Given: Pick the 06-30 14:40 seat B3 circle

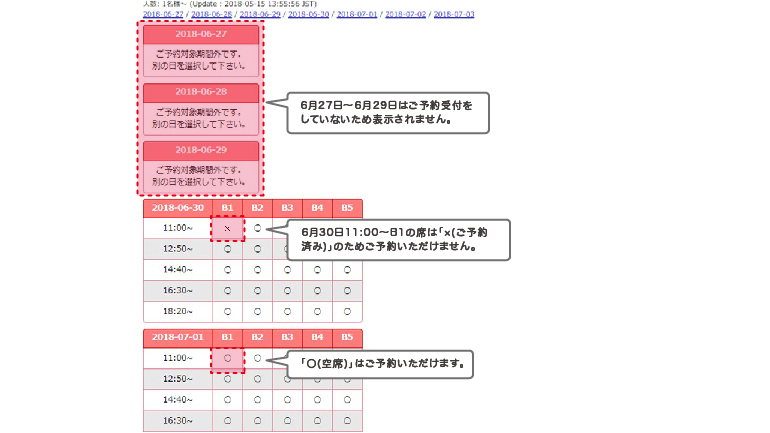Looking at the screenshot, I should [x=287, y=269].
